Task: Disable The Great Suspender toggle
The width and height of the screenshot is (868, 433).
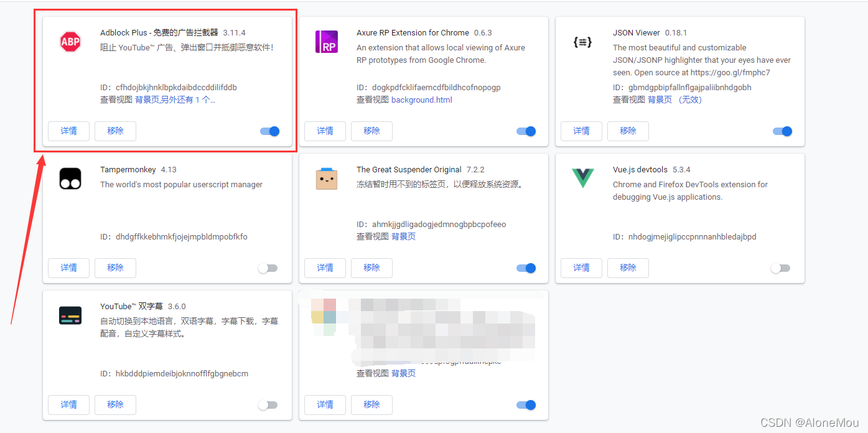Action: point(526,268)
